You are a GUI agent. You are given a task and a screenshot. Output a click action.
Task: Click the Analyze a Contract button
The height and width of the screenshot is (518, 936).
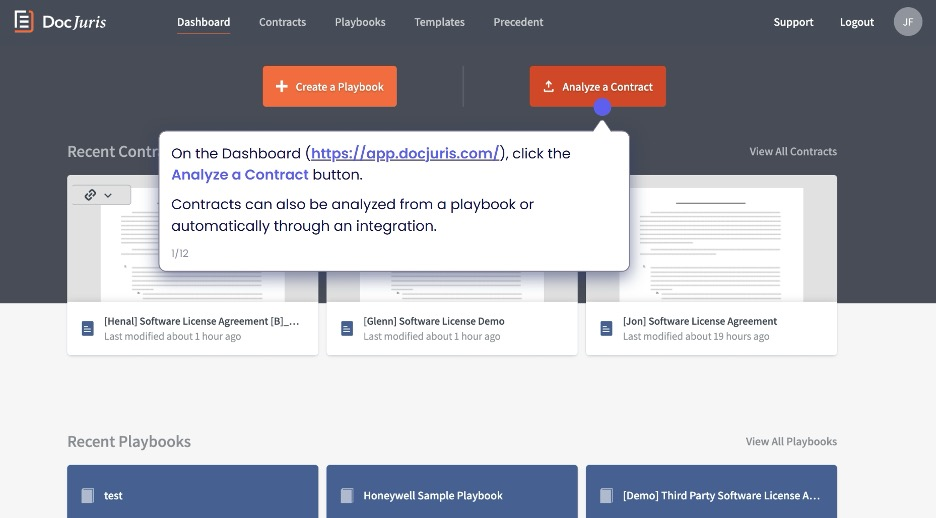[x=598, y=87]
